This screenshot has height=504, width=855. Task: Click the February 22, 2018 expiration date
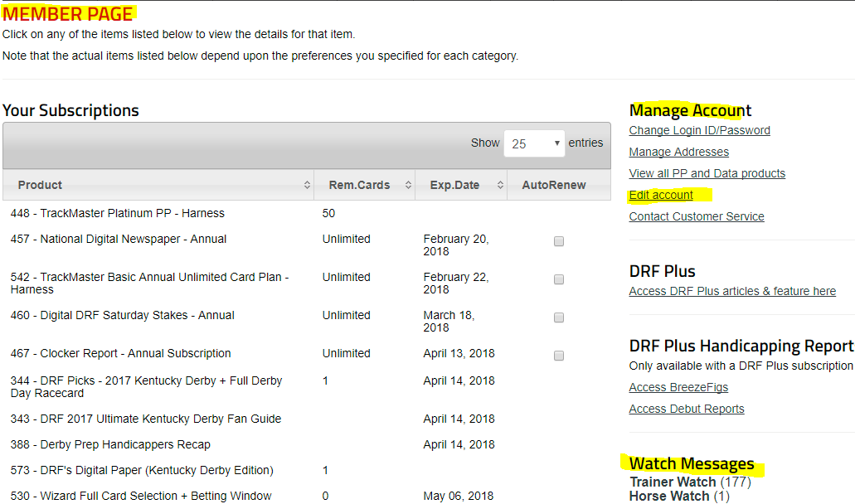pos(456,283)
